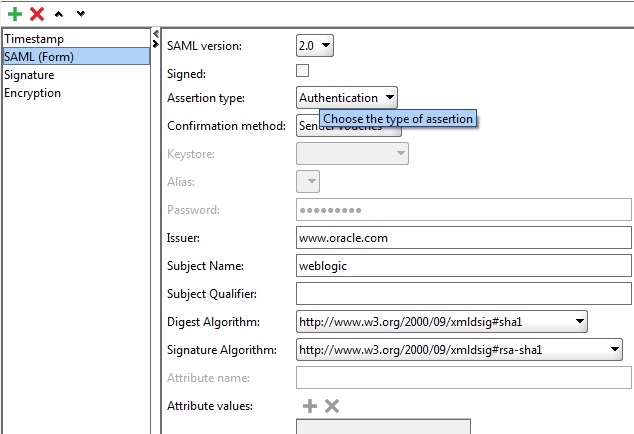Image resolution: width=634 pixels, height=434 pixels.
Task: Click the Subject Name text field
Action: [463, 266]
